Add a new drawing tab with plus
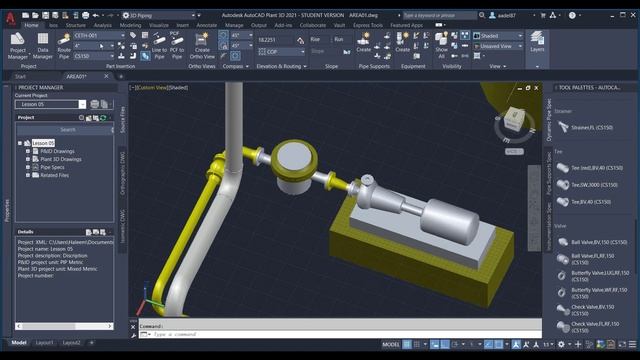Screen dimensions: 640x360 click(x=121, y=76)
